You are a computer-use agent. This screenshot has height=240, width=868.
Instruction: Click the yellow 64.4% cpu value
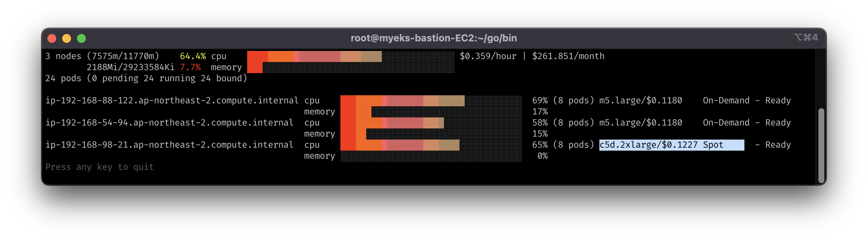point(193,56)
